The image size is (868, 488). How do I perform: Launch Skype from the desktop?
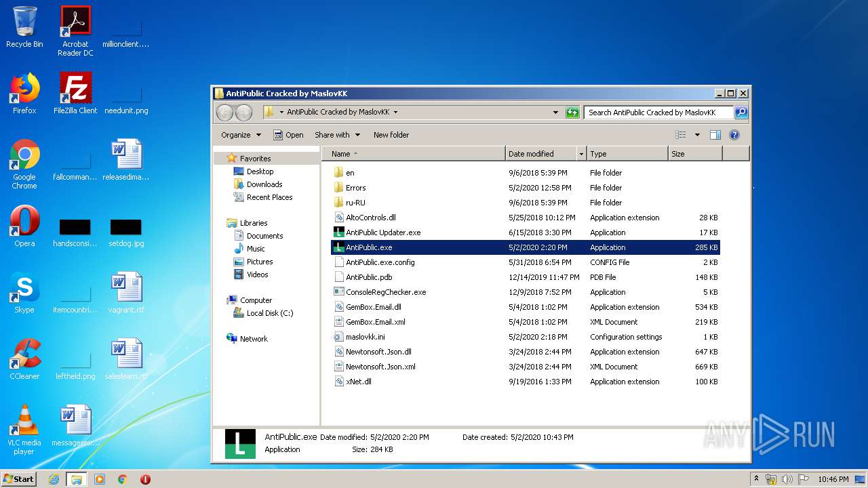[x=24, y=293]
